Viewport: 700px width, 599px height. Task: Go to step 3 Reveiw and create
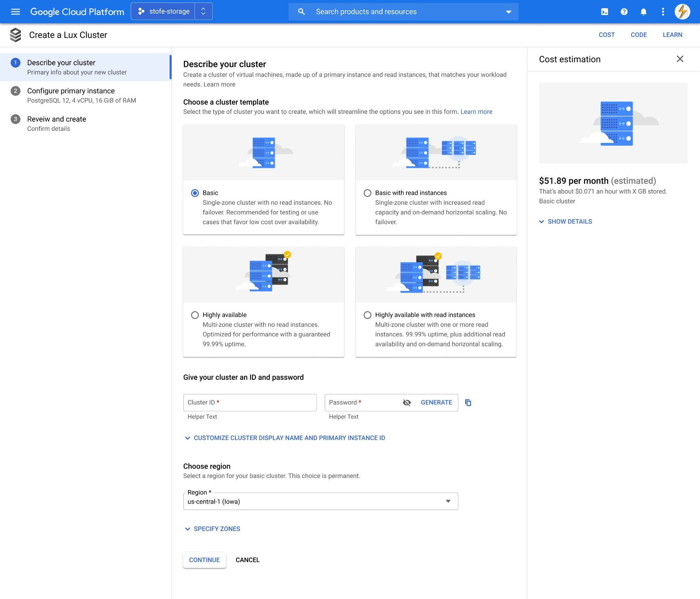pos(85,123)
